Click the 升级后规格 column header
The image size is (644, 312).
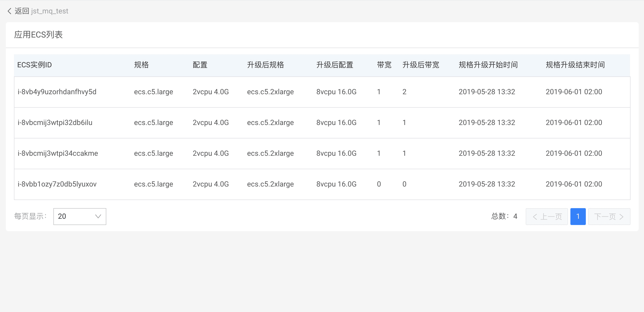(x=265, y=65)
